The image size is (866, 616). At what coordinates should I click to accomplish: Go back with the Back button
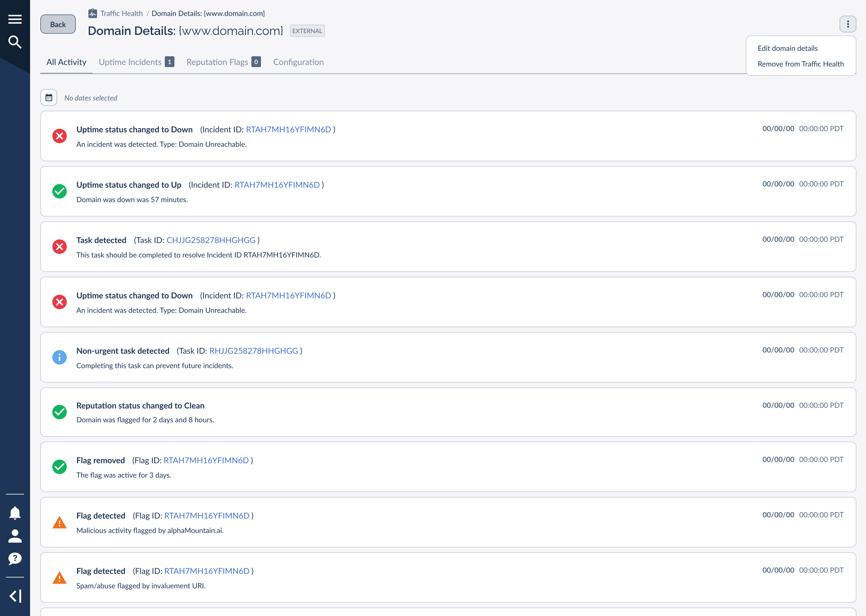[x=58, y=24]
